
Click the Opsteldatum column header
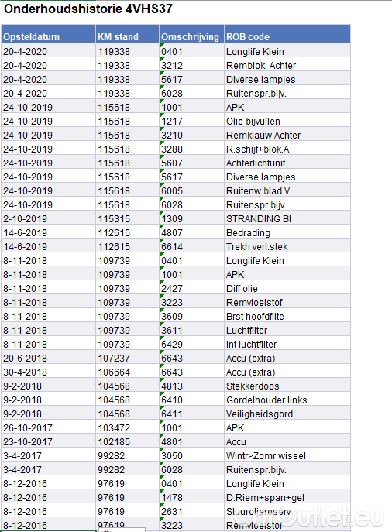click(x=48, y=34)
